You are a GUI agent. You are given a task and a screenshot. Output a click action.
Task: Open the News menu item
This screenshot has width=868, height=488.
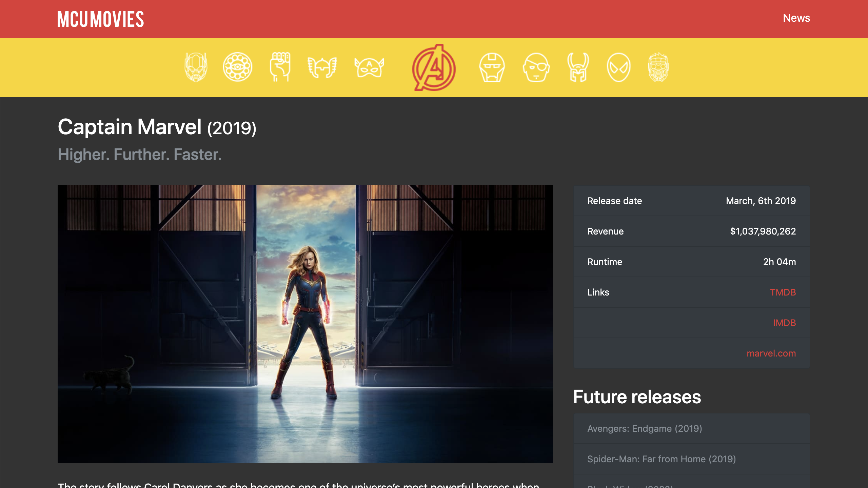click(x=797, y=18)
